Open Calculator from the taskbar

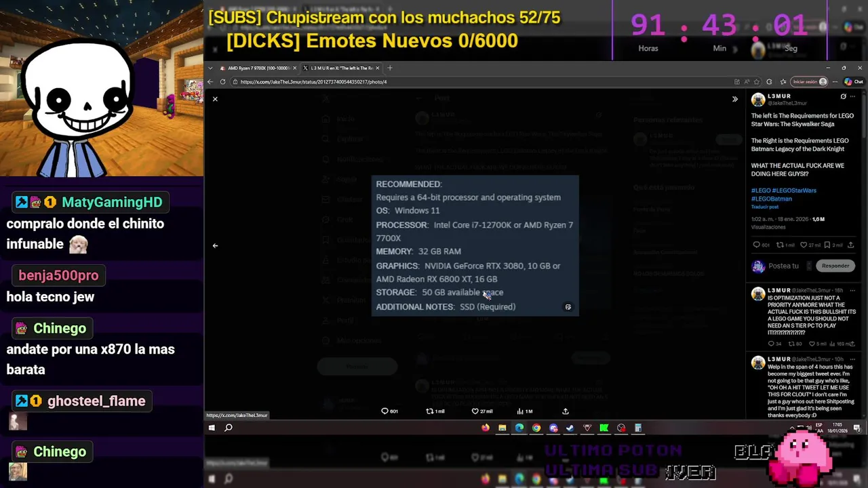(638, 428)
